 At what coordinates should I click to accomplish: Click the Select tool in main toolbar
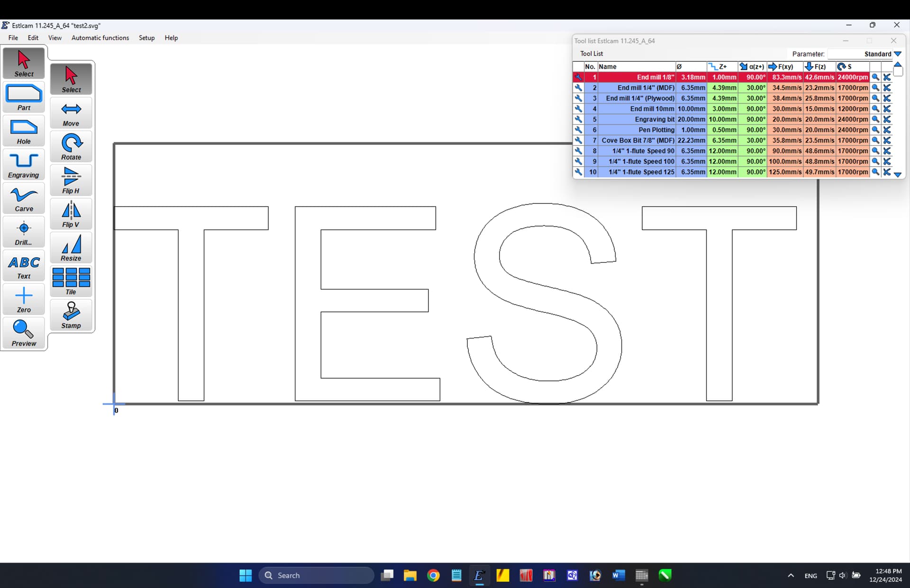[x=24, y=63]
